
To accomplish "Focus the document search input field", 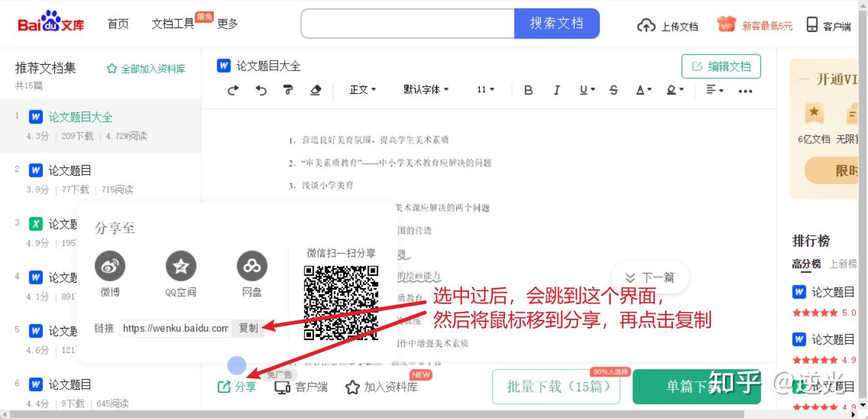I will click(x=407, y=24).
